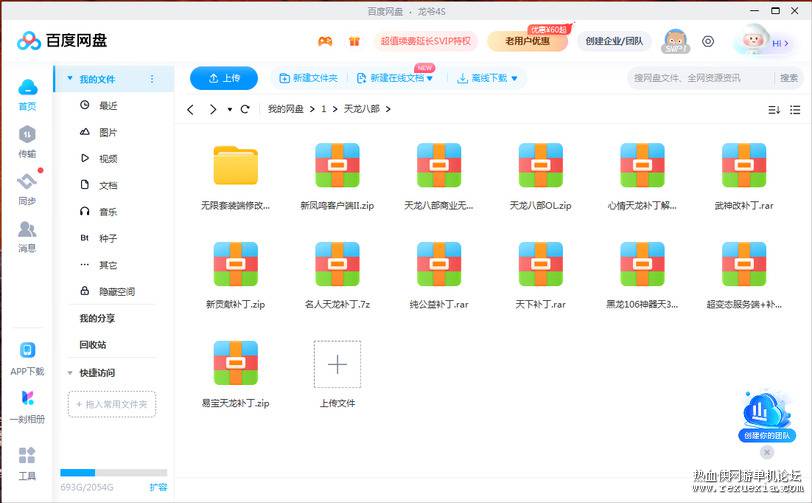Click the storage usage progress bar
812x503 pixels.
coord(114,472)
